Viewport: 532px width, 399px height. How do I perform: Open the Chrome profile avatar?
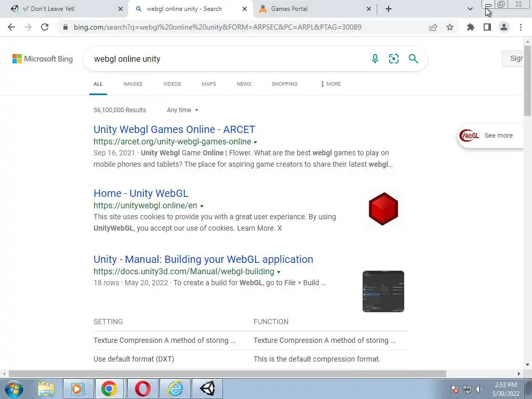click(x=504, y=27)
